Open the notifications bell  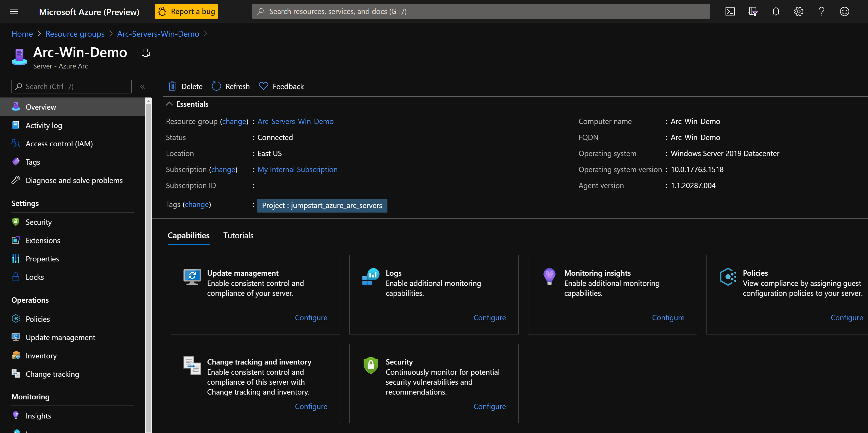pyautogui.click(x=776, y=11)
